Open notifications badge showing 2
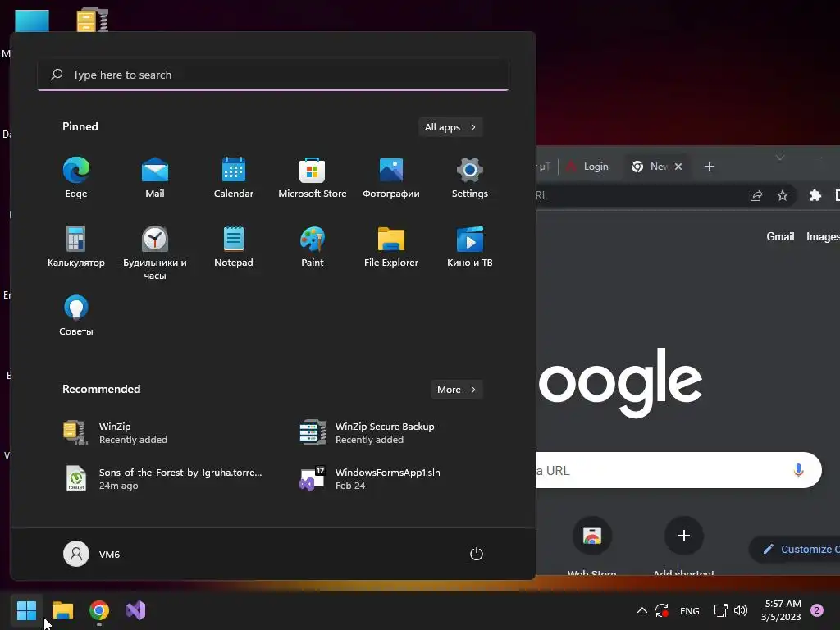Viewport: 840px width, 630px height. coord(817,609)
